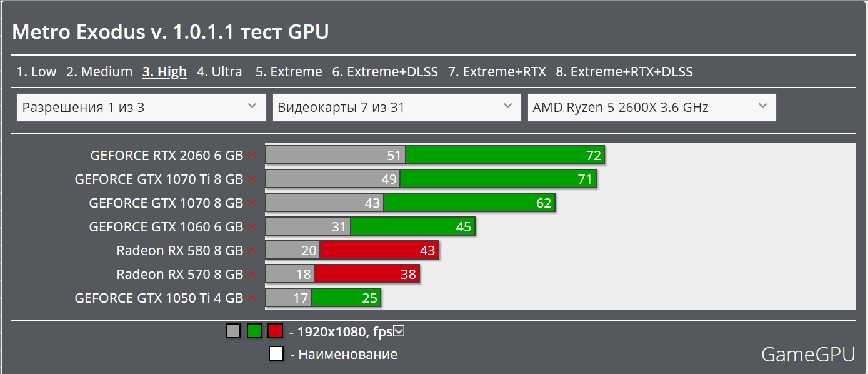Click the GameGPU logo link
This screenshot has width=868, height=374.
pyautogui.click(x=807, y=355)
